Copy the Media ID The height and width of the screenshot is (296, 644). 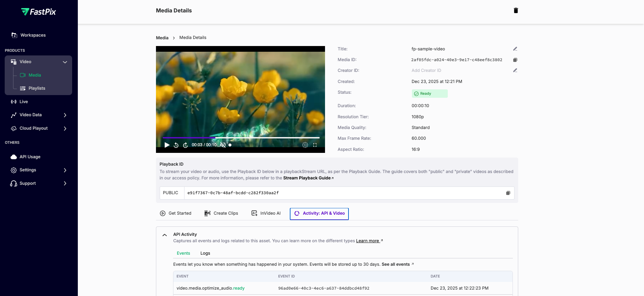point(515,60)
